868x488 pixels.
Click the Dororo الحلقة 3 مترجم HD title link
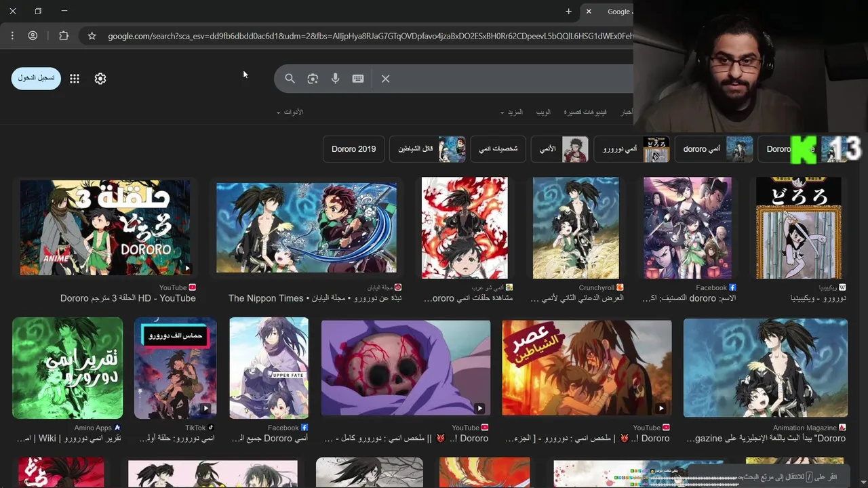[x=128, y=298]
